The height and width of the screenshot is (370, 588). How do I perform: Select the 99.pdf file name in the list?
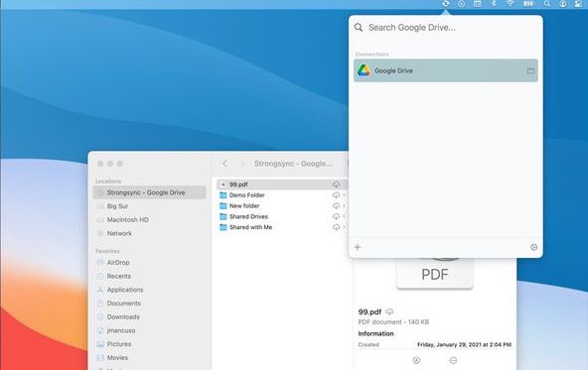[238, 185]
